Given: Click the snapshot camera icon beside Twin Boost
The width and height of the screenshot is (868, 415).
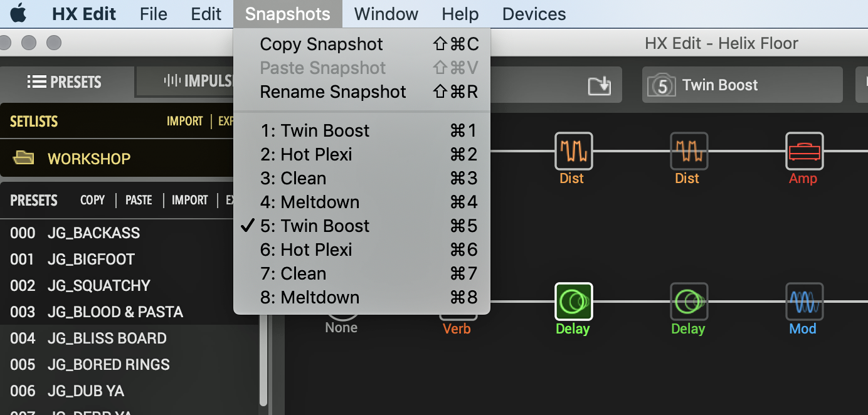Looking at the screenshot, I should (x=662, y=85).
